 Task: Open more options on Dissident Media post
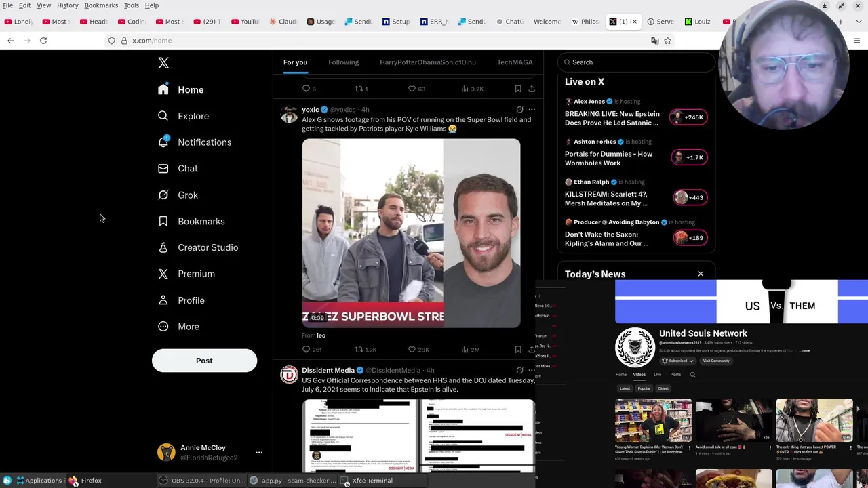(532, 370)
